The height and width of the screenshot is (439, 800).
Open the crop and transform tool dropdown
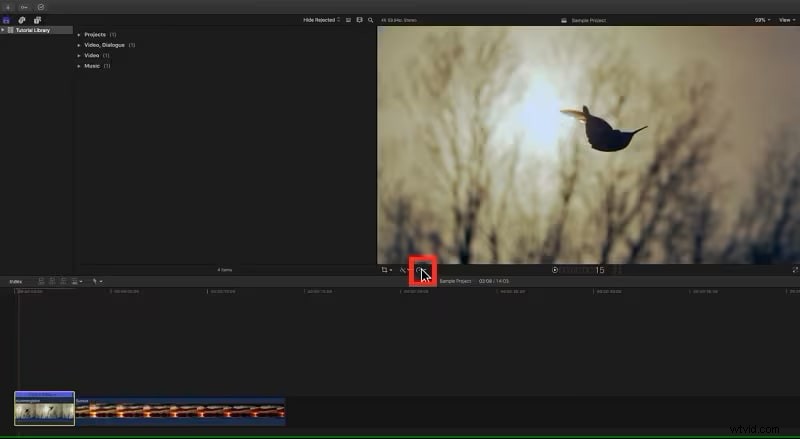[387, 270]
